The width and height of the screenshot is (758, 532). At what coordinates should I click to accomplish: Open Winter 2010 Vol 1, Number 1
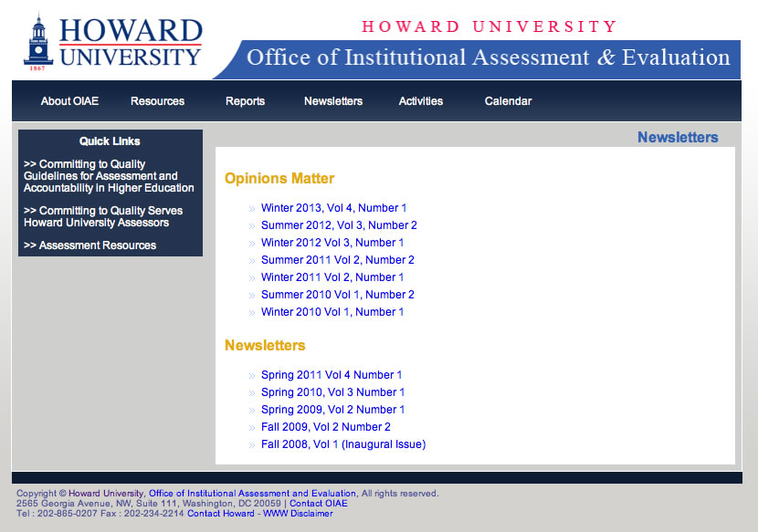point(332,312)
